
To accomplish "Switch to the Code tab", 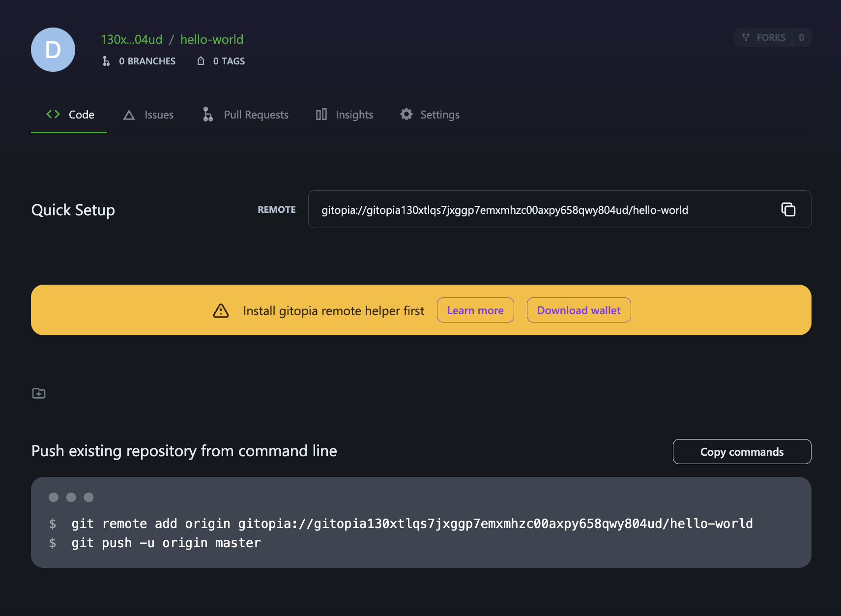I will click(69, 115).
